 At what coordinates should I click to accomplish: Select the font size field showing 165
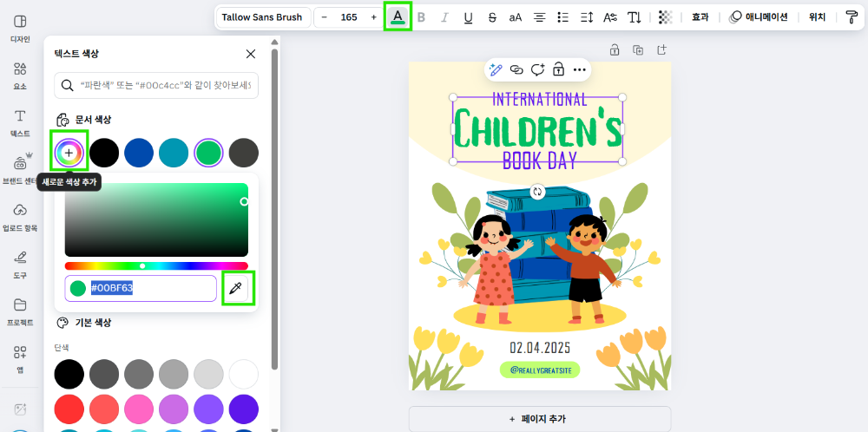pos(349,17)
